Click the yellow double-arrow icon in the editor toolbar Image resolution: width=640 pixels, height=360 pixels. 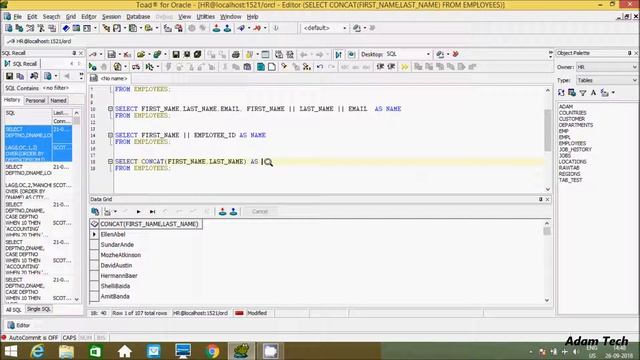click(404, 67)
